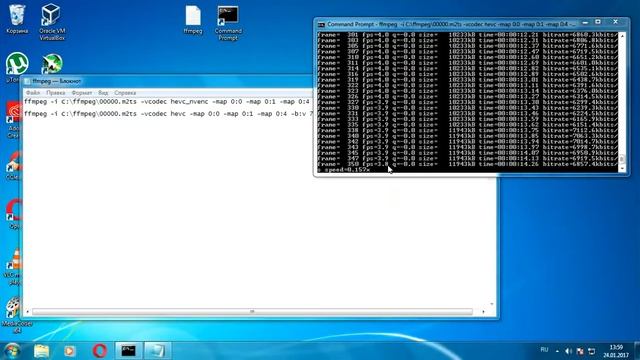Image resolution: width=640 pixels, height=360 pixels.
Task: Click the volume speaker tray icon
Action: pos(569,351)
